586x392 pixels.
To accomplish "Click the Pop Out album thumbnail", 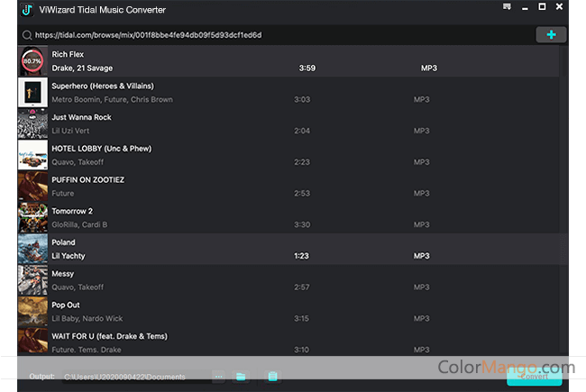I will (x=32, y=311).
